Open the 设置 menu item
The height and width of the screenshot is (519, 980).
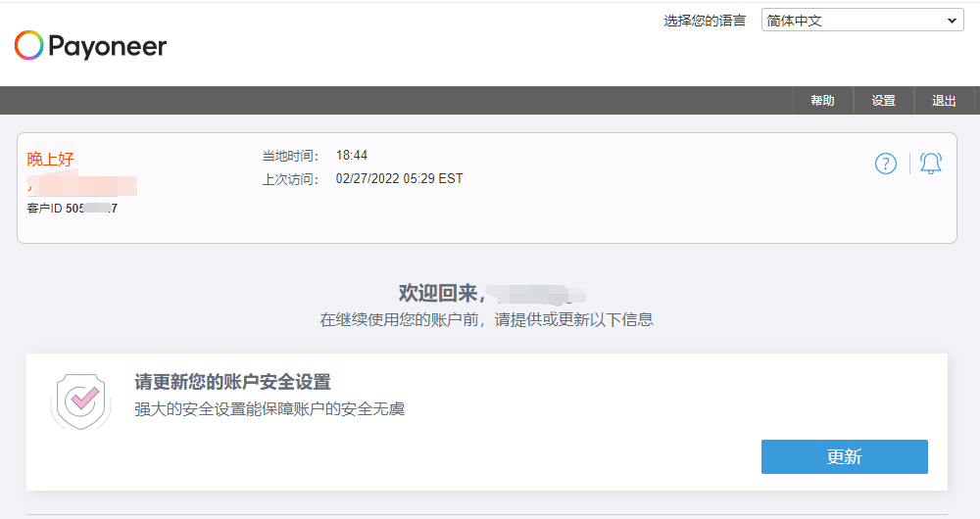883,101
